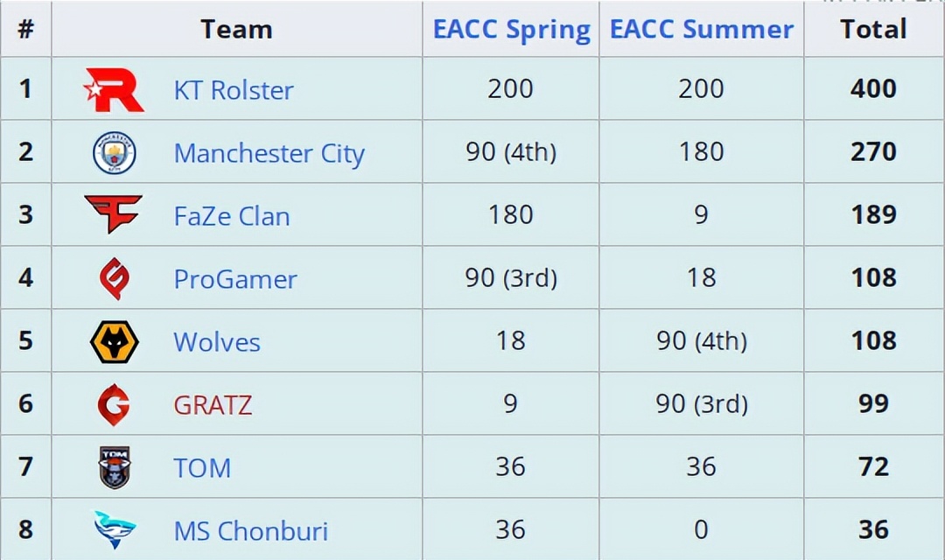Screen dimensions: 945x560
Task: Click the KT Rolster team logo
Action: point(114,90)
